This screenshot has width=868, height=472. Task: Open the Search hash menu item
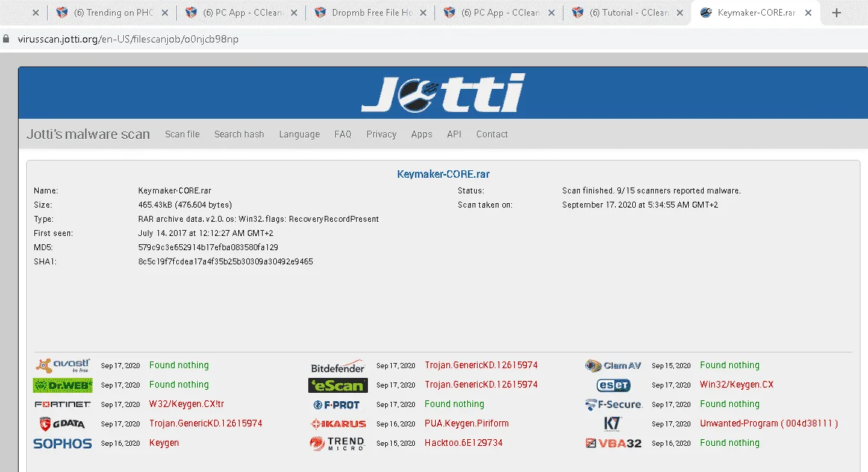tap(239, 134)
